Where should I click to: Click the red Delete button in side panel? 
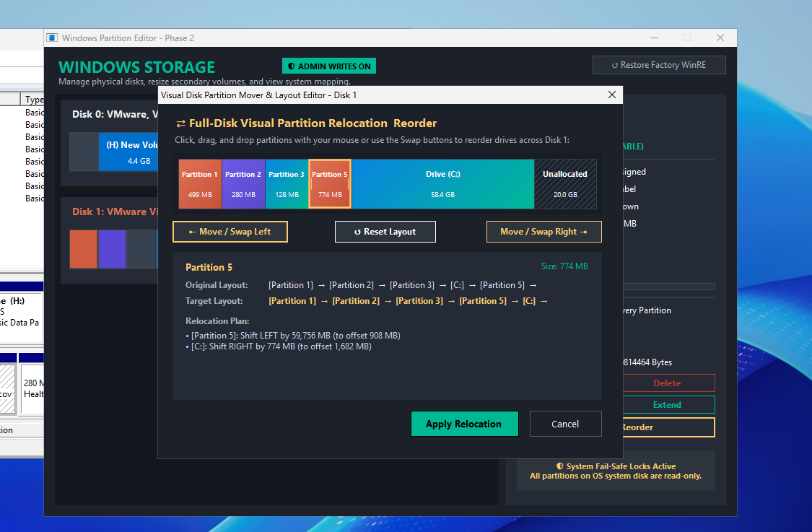point(668,383)
